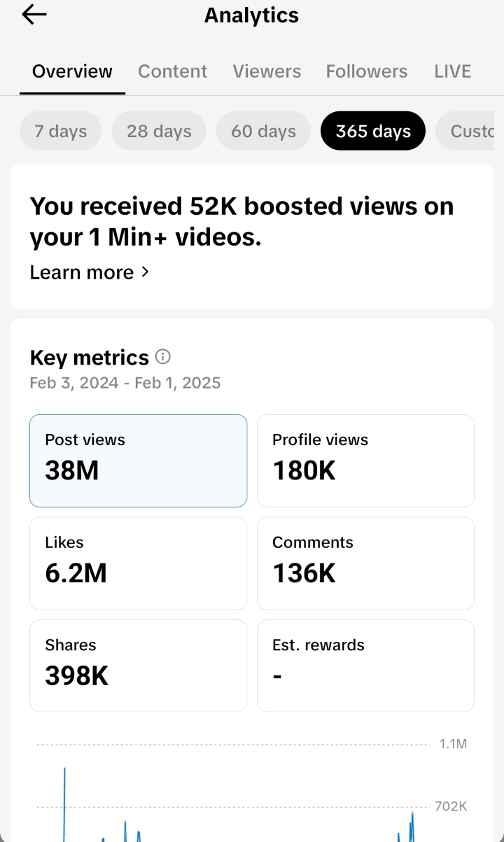The height and width of the screenshot is (842, 504).
Task: Open the Viewers tab
Action: (267, 71)
